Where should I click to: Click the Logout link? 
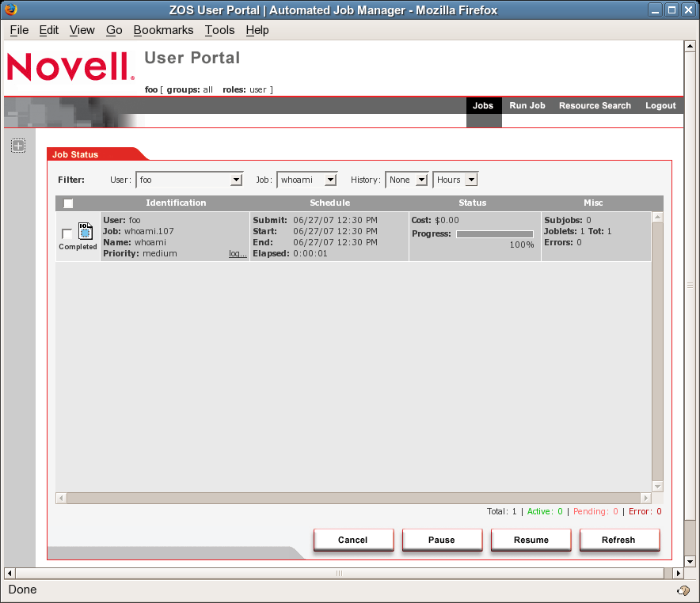click(660, 106)
